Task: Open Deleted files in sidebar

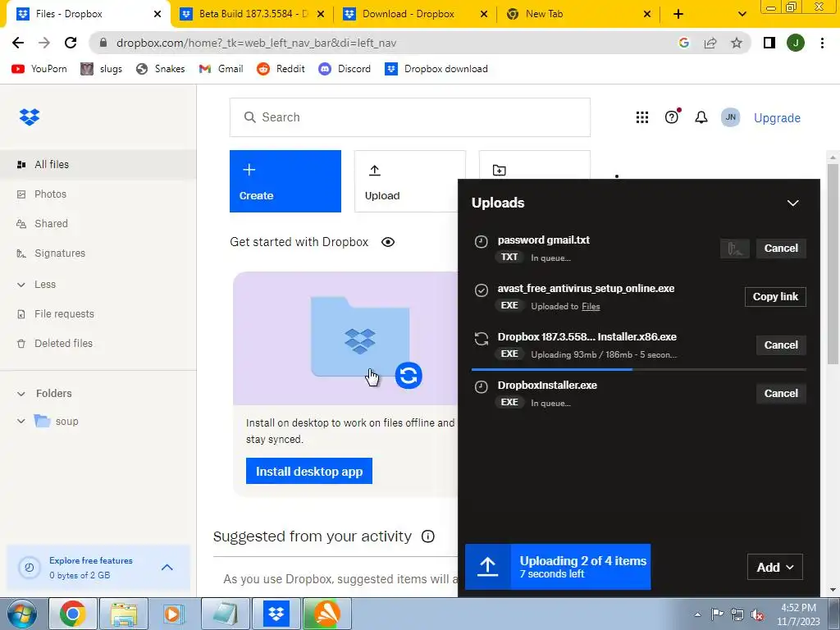Action: click(98, 344)
